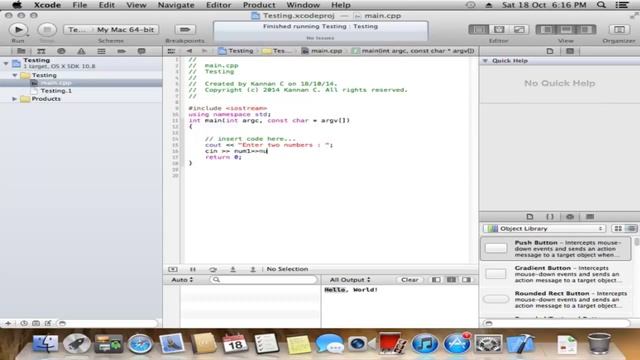Collapse the Testing project root

click(6, 63)
